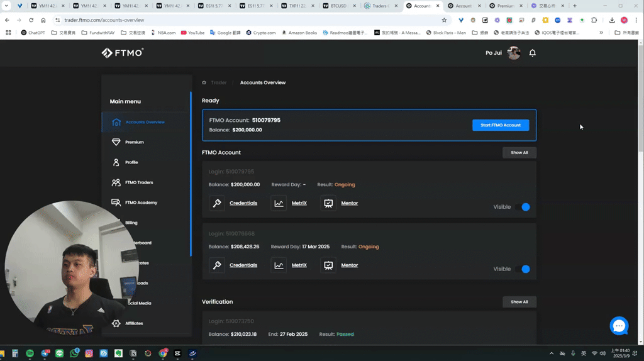Open the live chat bubble
The image size is (644, 361).
[x=619, y=326]
